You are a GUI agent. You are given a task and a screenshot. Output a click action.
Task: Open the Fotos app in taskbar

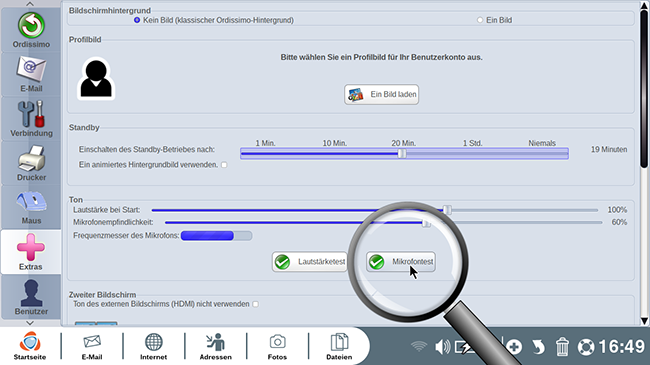coord(277,346)
